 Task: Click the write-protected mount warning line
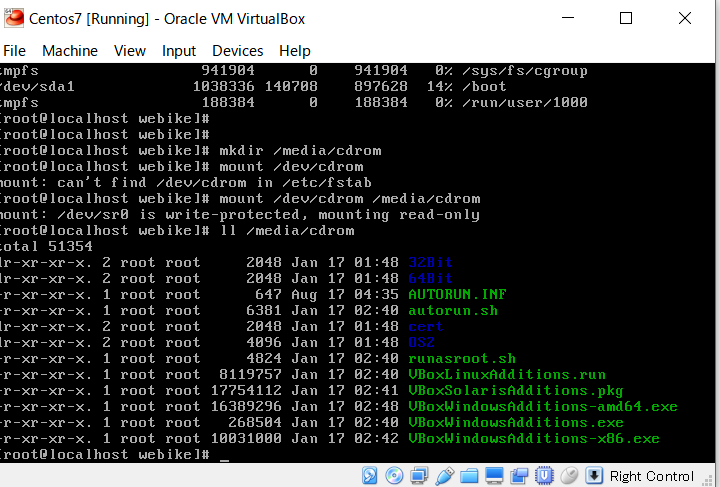point(240,214)
